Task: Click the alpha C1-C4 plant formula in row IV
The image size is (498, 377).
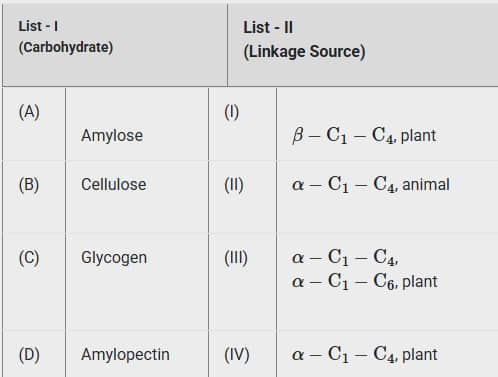Action: pyautogui.click(x=364, y=354)
